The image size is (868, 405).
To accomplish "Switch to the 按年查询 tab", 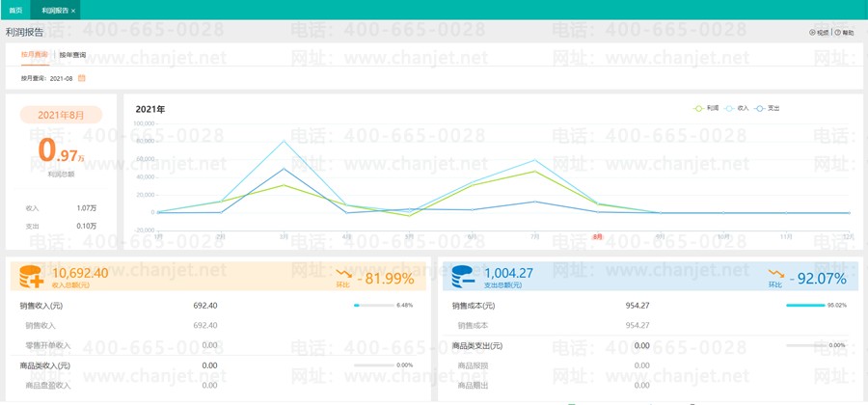I will pyautogui.click(x=72, y=55).
